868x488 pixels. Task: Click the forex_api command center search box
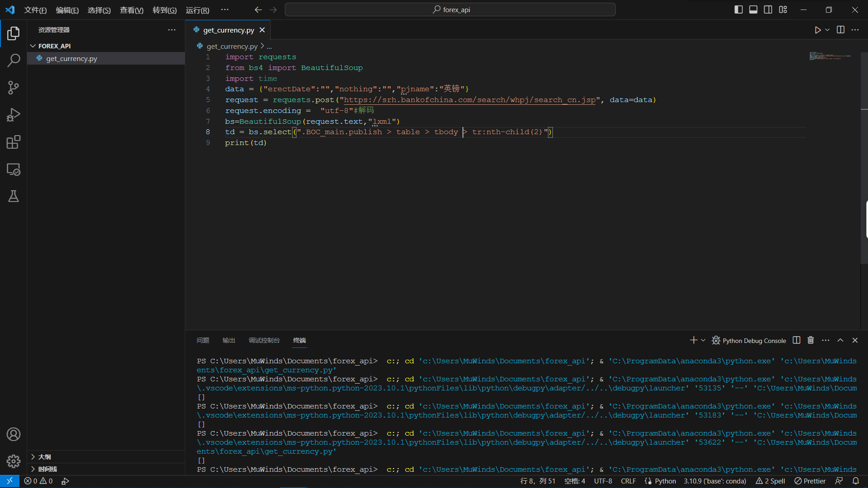(x=450, y=9)
